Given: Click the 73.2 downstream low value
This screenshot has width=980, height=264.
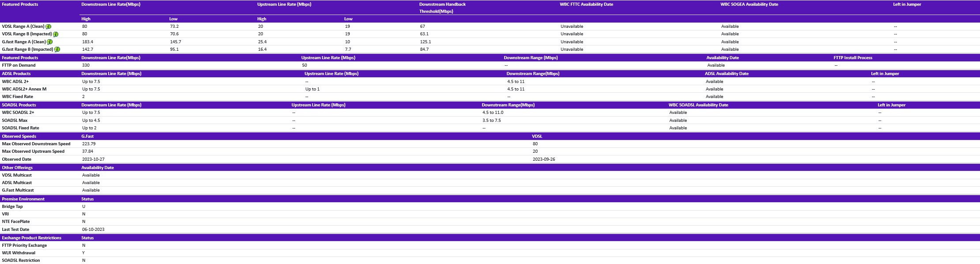Looking at the screenshot, I should 174,26.
